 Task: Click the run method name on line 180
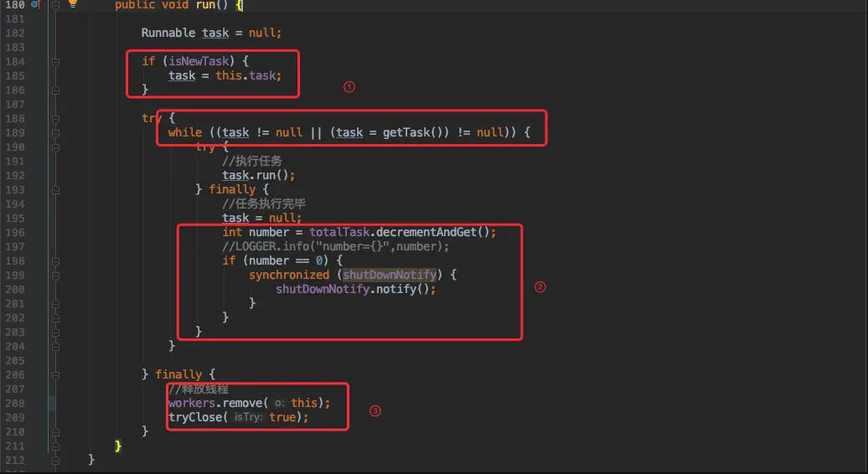point(205,5)
